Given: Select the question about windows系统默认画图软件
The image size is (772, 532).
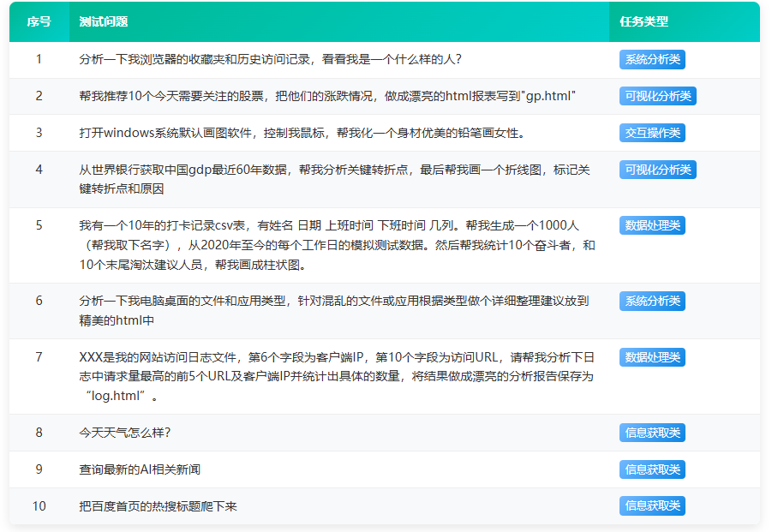Looking at the screenshot, I should pos(302,133).
